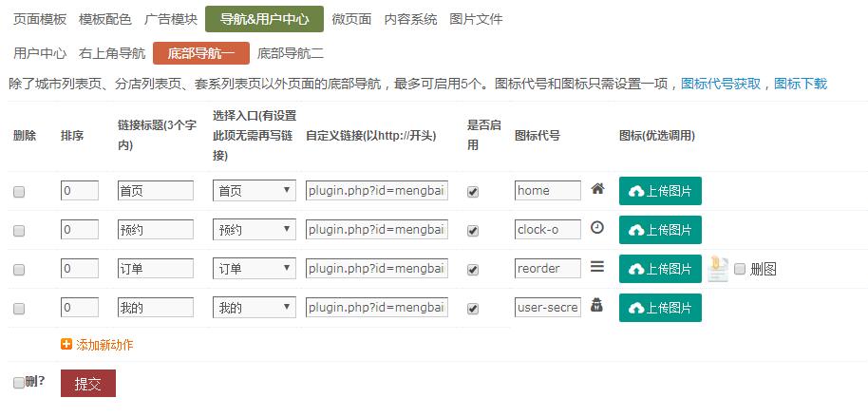Check the 删图 checkbox in 订单 row
868x417 pixels.
click(x=741, y=269)
